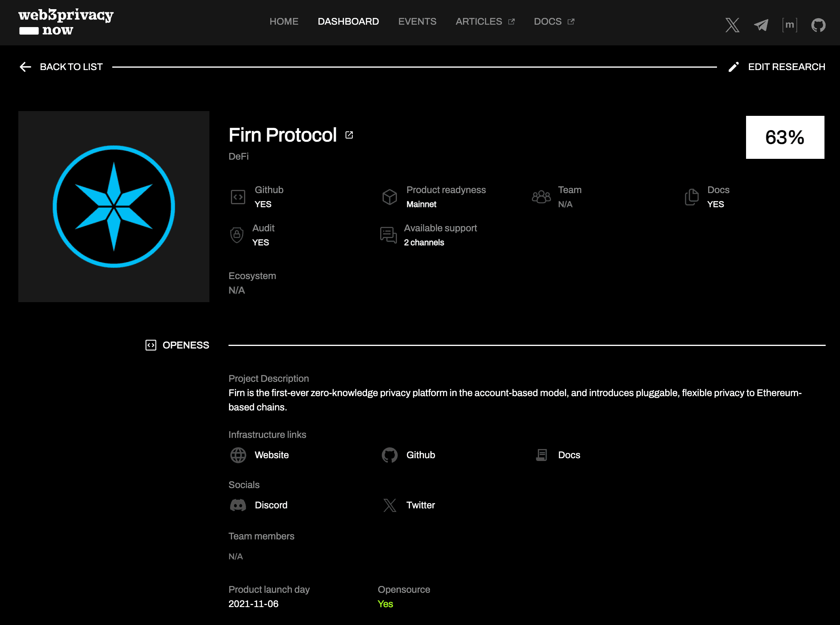This screenshot has height=625, width=840.
Task: Open the Website infrastructure link
Action: pyautogui.click(x=272, y=455)
